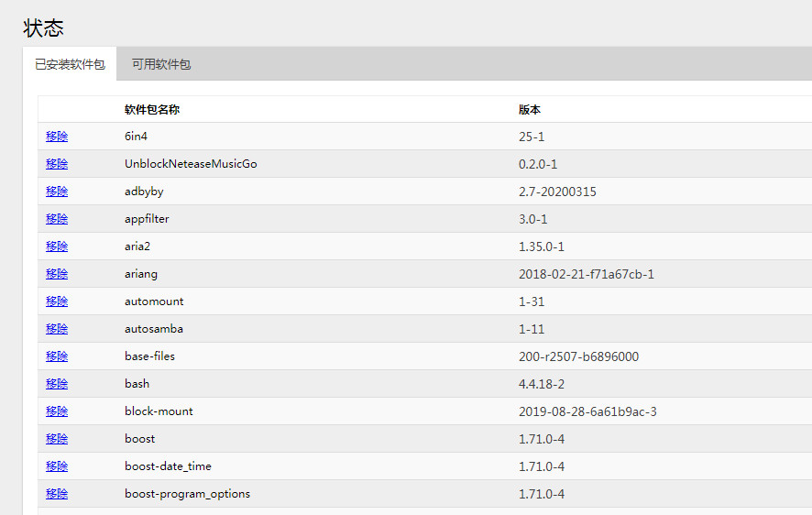This screenshot has width=812, height=515.
Task: Click 移除 next to appfilter
Action: tap(57, 219)
